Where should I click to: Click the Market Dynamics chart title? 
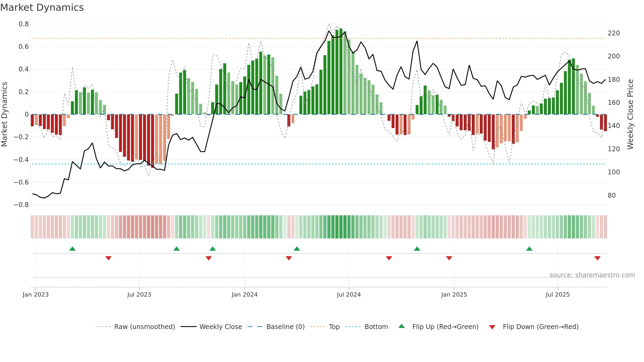(x=42, y=8)
